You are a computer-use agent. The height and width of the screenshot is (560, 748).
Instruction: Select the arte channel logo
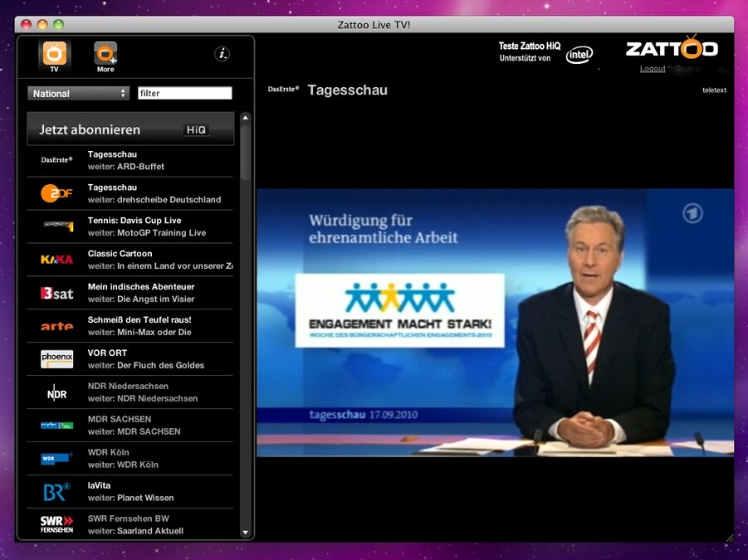(56, 326)
